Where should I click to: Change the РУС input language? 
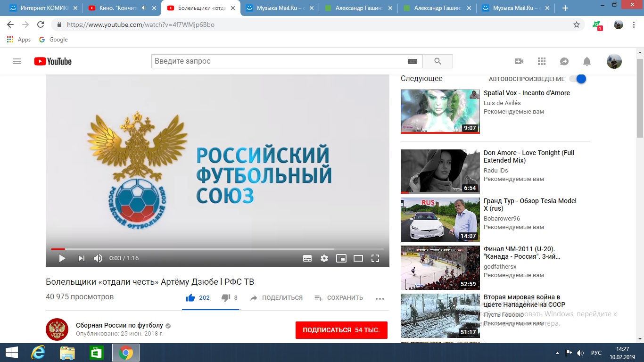(x=596, y=353)
